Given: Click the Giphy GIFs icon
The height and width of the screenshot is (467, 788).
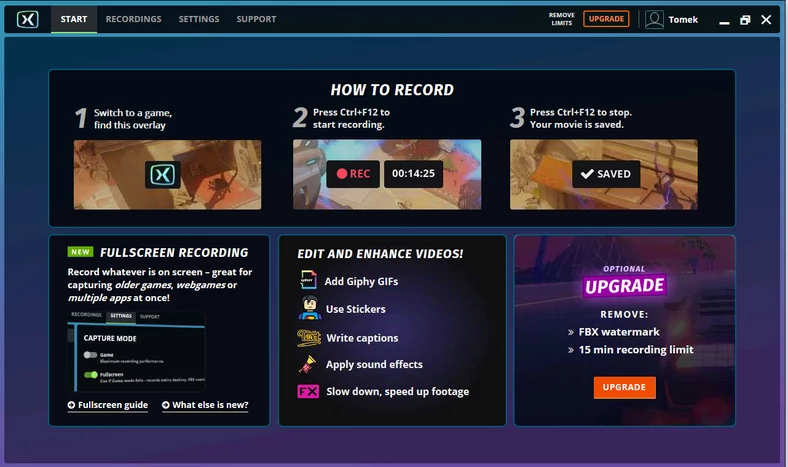Looking at the screenshot, I should [x=308, y=279].
